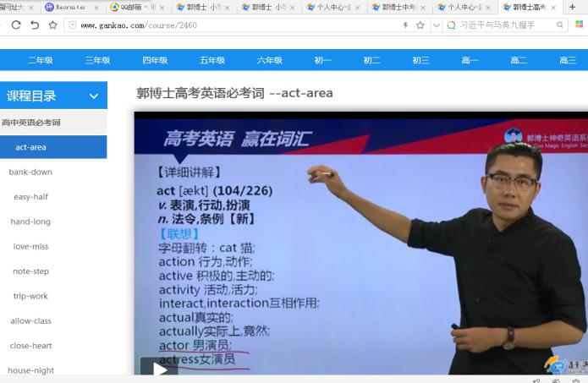Image resolution: width=588 pixels, height=383 pixels.
Task: Open the trip-work lesson
Action: (30, 296)
